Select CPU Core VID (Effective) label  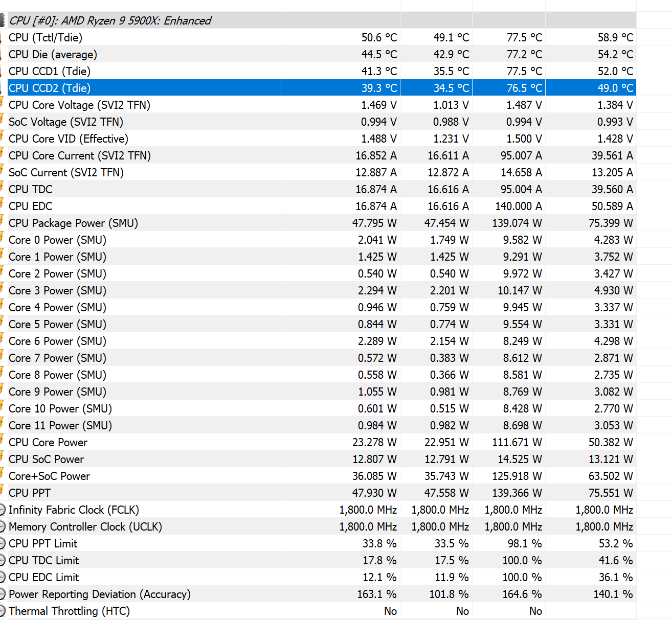point(69,139)
